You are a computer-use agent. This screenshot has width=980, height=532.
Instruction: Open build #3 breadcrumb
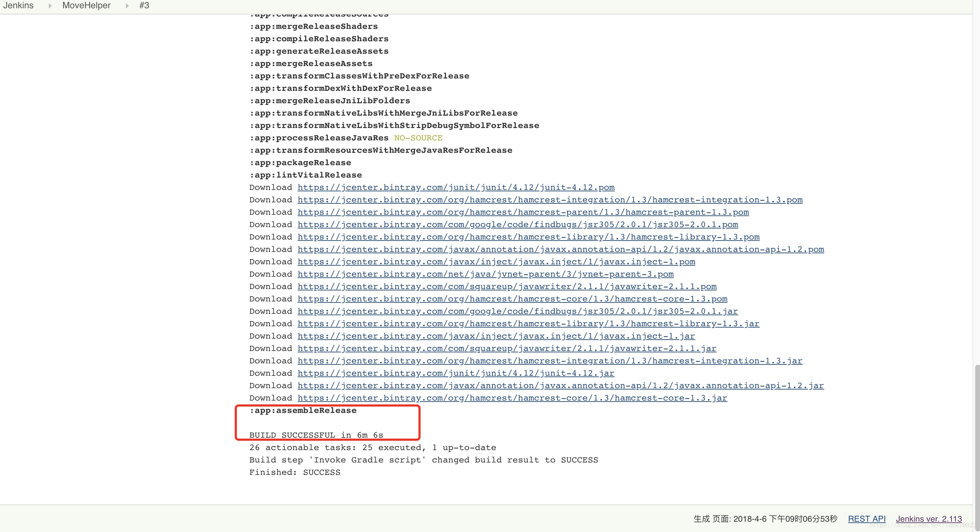(x=144, y=5)
